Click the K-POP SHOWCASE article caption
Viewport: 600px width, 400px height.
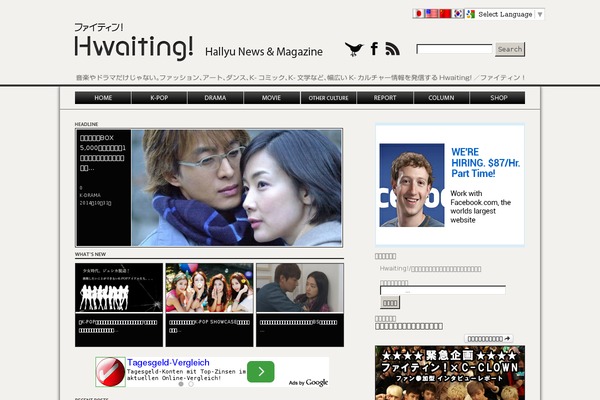click(209, 326)
